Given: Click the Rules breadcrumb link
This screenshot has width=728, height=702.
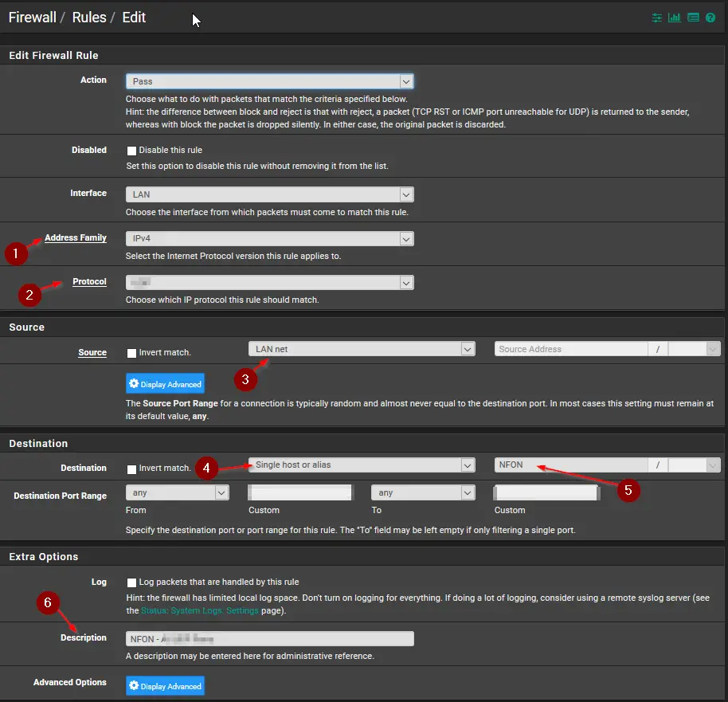Looking at the screenshot, I should (x=89, y=18).
